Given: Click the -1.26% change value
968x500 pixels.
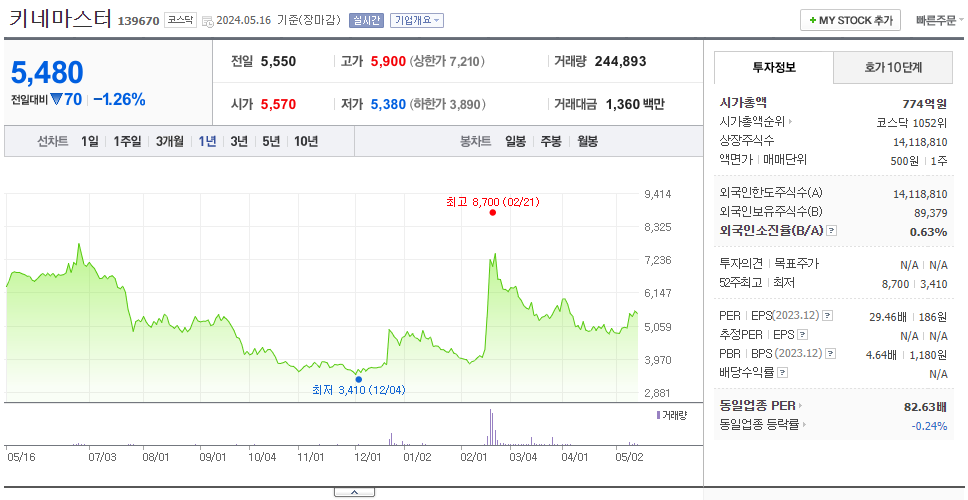Looking at the screenshot, I should click(x=119, y=99).
